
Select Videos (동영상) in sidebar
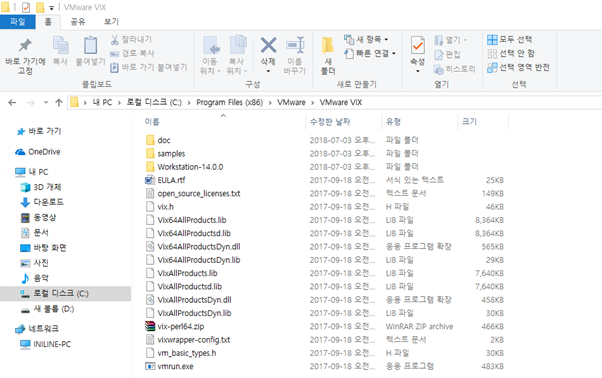tap(38, 218)
